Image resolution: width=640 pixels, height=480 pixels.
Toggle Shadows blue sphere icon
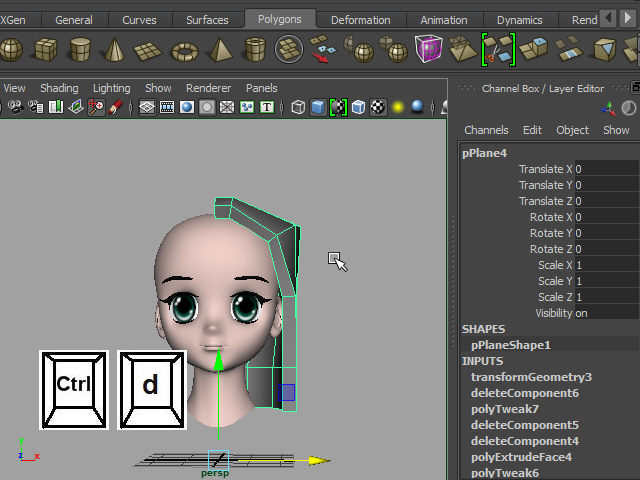pos(418,107)
